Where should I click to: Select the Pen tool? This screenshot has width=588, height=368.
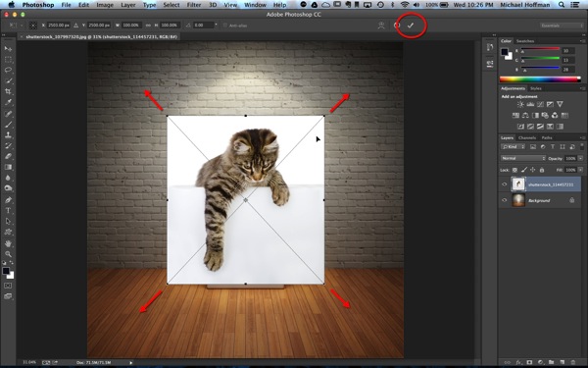point(8,200)
